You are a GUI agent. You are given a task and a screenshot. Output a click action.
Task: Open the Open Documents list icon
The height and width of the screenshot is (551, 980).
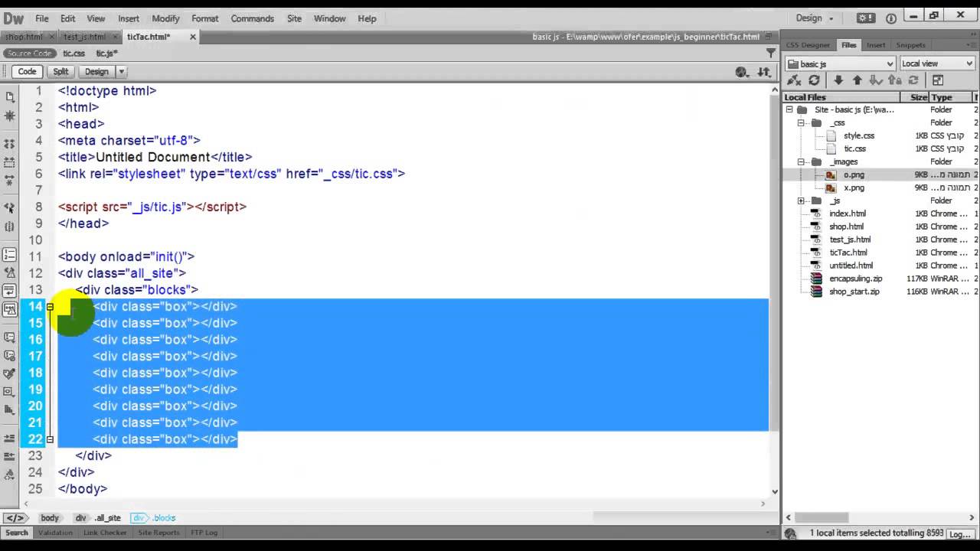tap(10, 97)
